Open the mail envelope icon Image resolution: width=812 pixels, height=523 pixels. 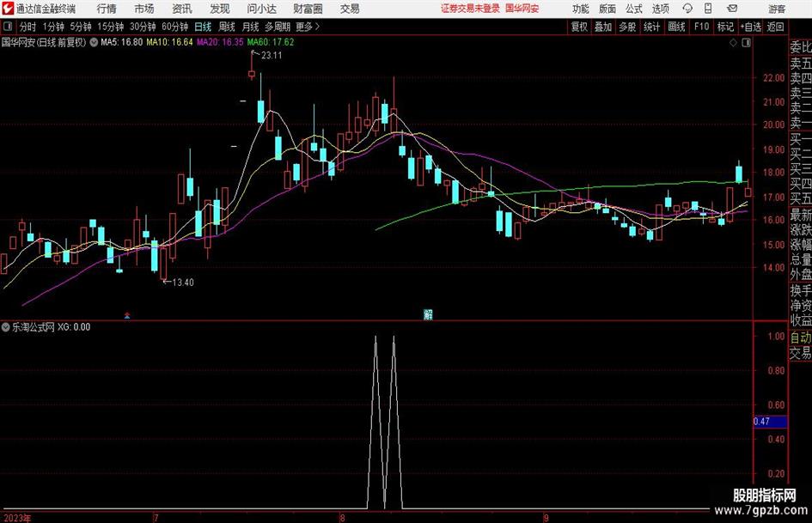tap(732, 9)
